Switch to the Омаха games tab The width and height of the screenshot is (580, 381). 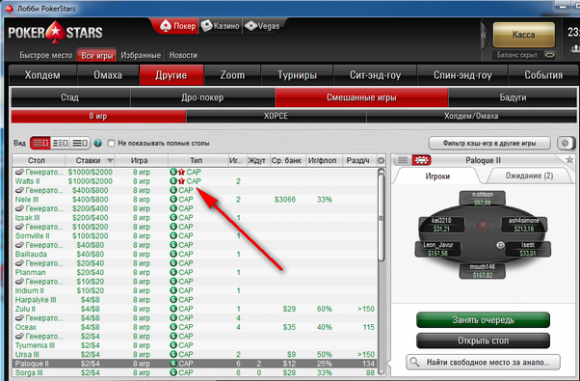pyautogui.click(x=108, y=75)
